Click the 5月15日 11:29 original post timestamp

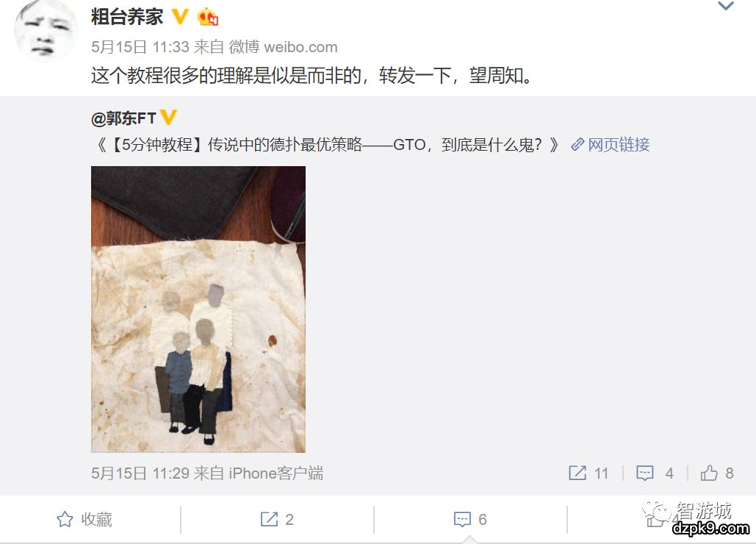pos(140,473)
